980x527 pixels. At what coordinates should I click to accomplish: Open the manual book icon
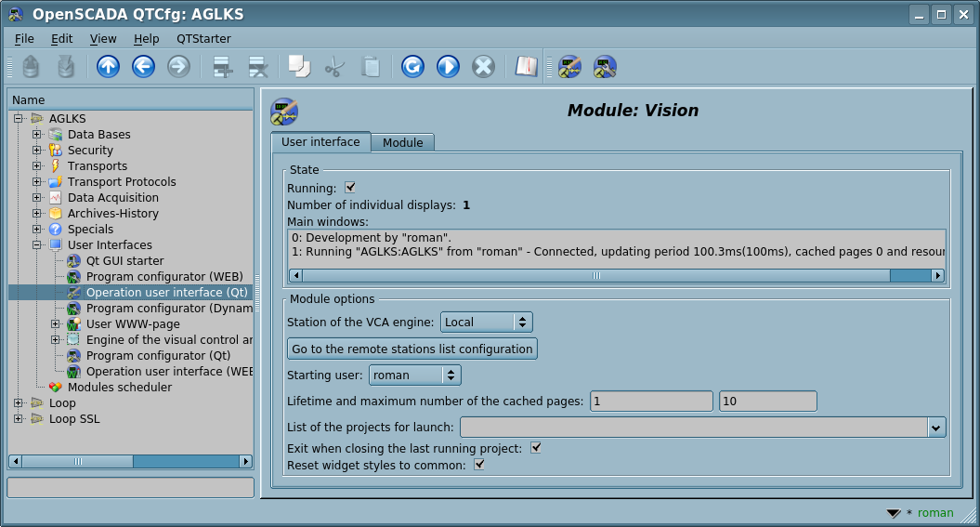[527, 66]
